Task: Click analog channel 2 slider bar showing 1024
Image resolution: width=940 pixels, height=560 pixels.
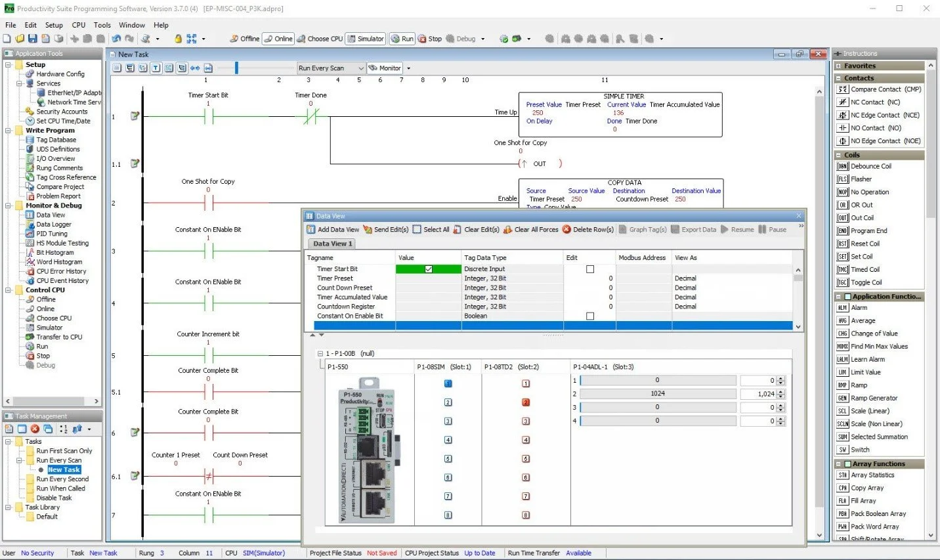Action: tap(658, 394)
